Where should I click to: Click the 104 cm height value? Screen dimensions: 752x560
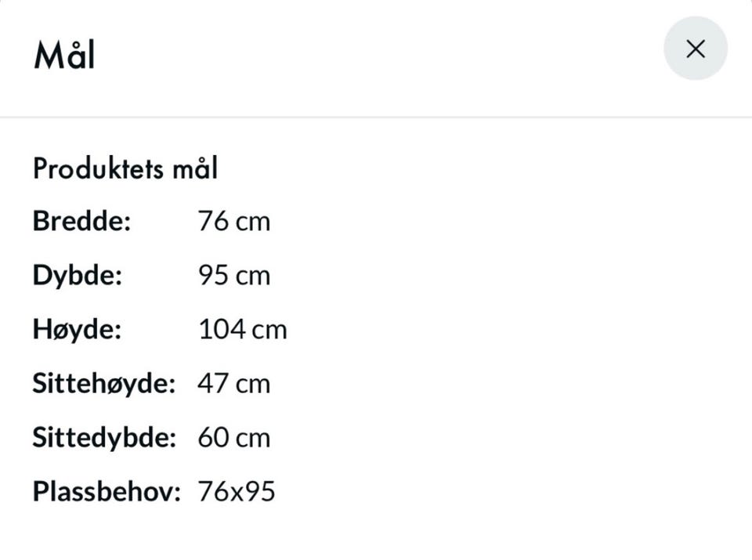[243, 330]
